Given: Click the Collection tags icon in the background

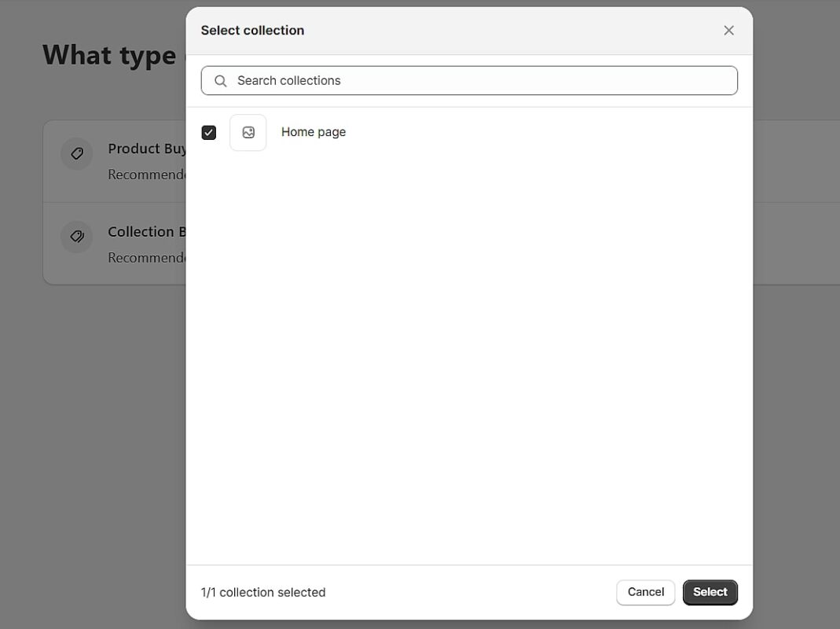Looking at the screenshot, I should coord(77,237).
